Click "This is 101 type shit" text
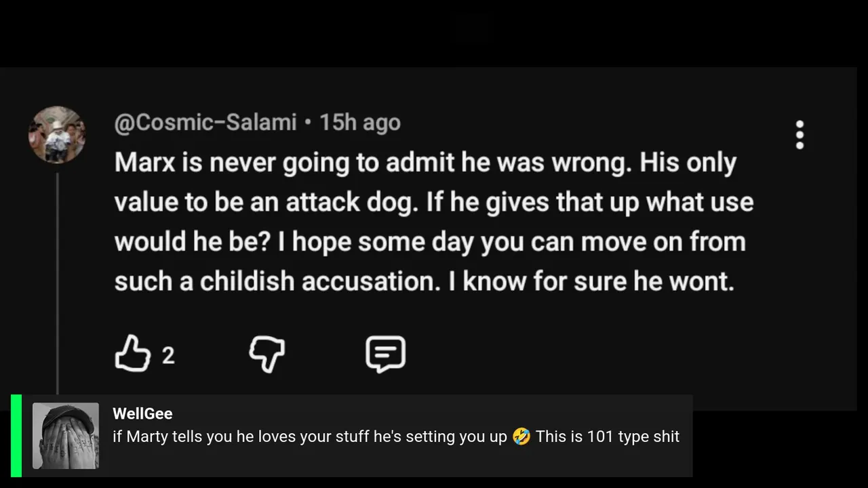 pos(607,436)
